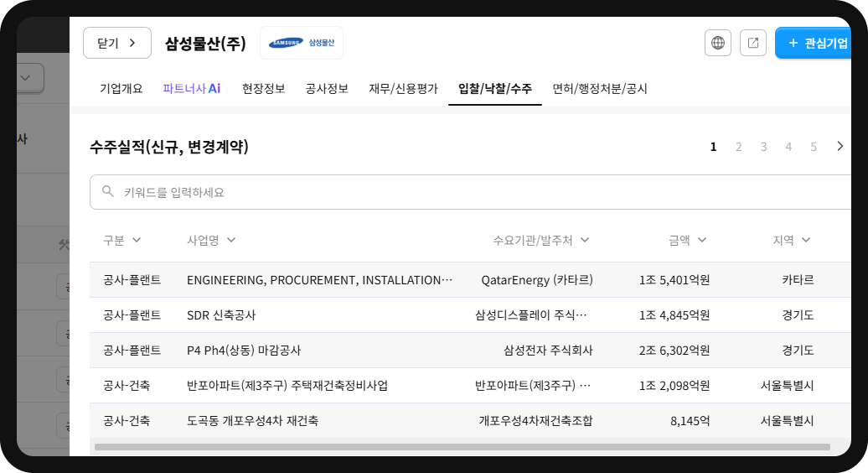Screen dimensions: 868x473
Task: Open the 파트너사 Ai tab
Action: 192,89
